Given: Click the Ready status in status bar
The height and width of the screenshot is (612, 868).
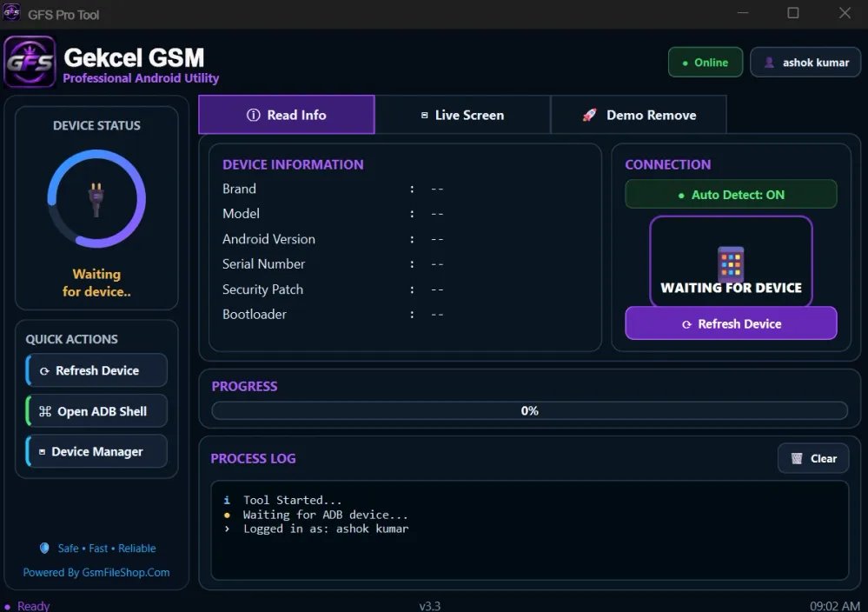Looking at the screenshot, I should pos(33,606).
